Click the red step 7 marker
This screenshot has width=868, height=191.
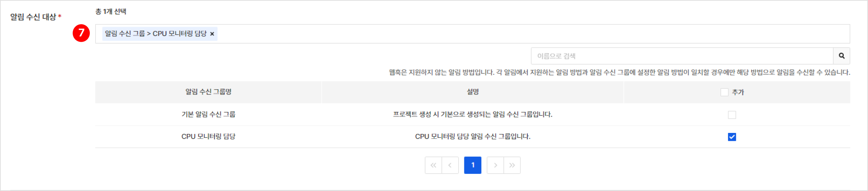point(81,33)
